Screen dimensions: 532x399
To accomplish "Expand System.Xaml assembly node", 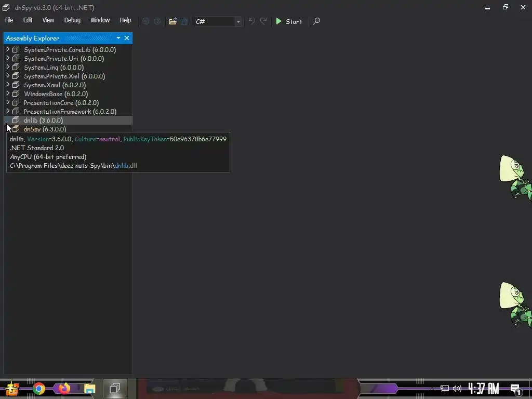I will pos(8,85).
